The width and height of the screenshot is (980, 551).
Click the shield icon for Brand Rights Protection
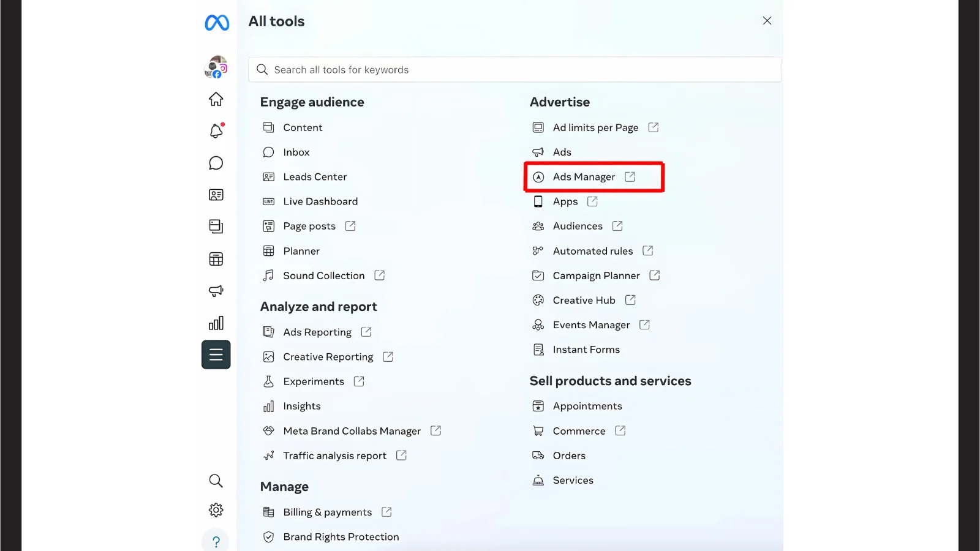[268, 537]
